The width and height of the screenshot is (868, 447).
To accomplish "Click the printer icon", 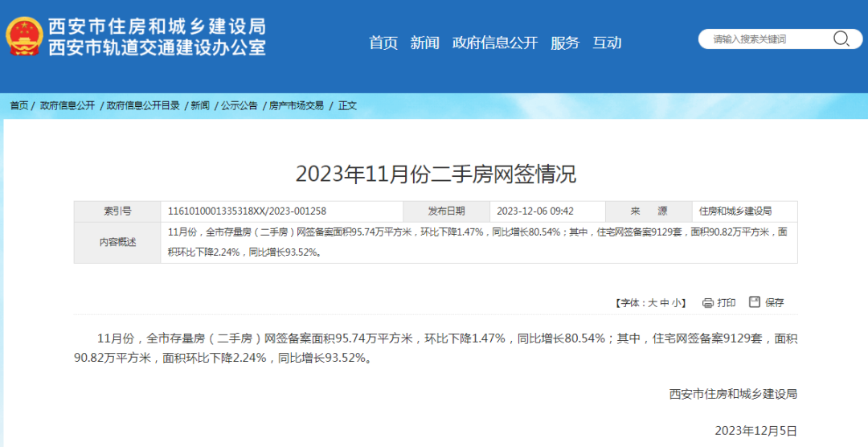I will 707,303.
